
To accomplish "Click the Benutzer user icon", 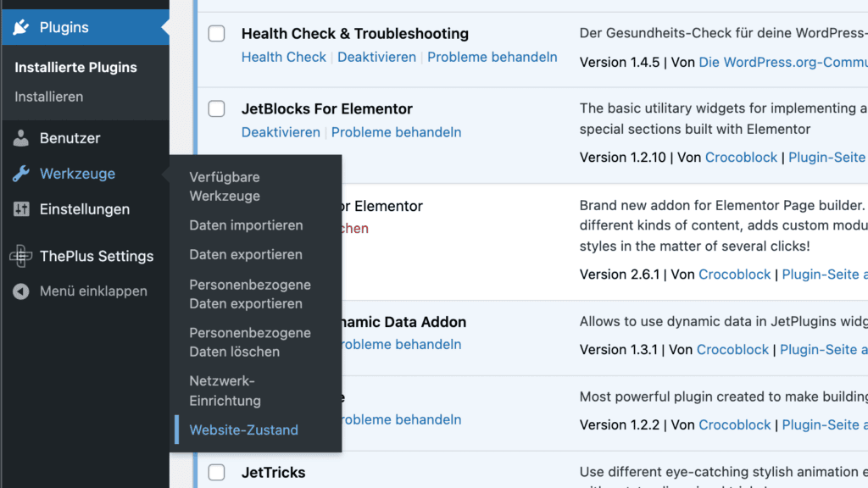I will (19, 138).
